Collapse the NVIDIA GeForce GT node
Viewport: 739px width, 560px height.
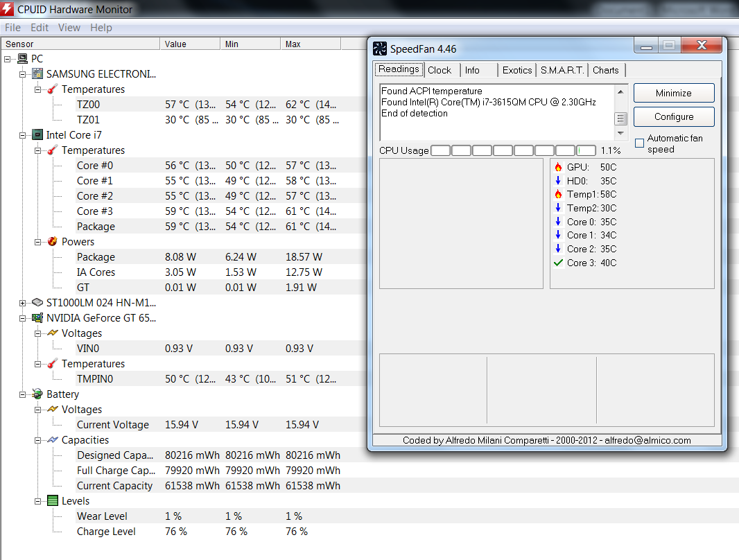22,318
